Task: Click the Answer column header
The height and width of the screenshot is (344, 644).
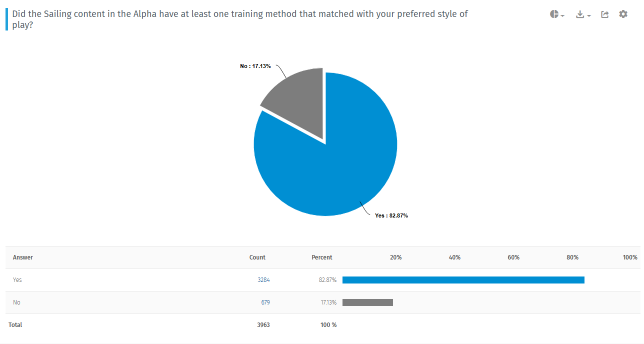Action: (23, 257)
